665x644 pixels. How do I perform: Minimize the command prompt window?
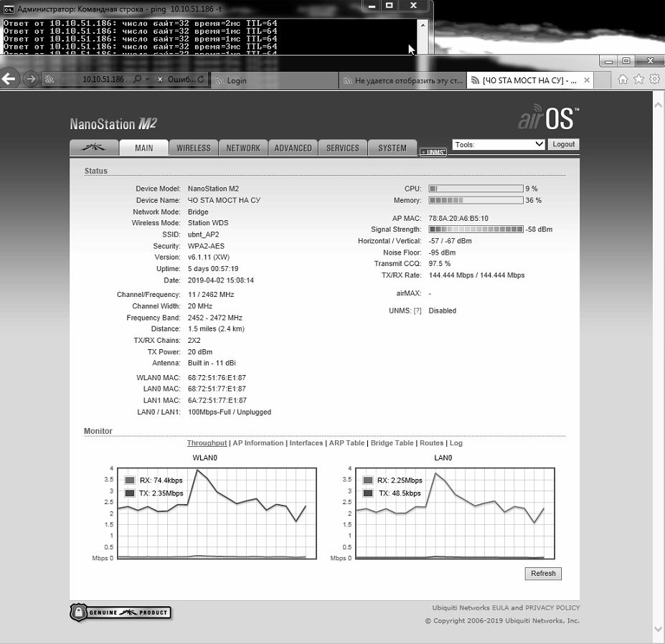point(372,6)
